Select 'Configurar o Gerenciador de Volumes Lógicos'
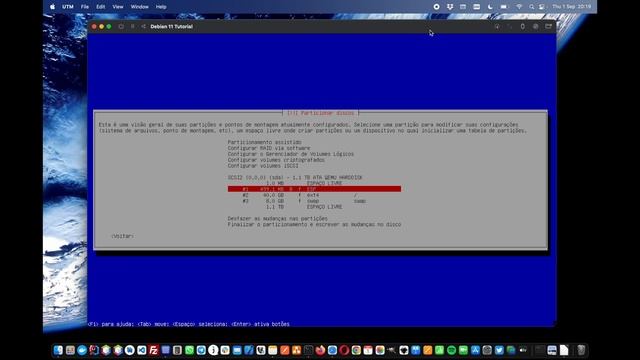 [x=291, y=154]
